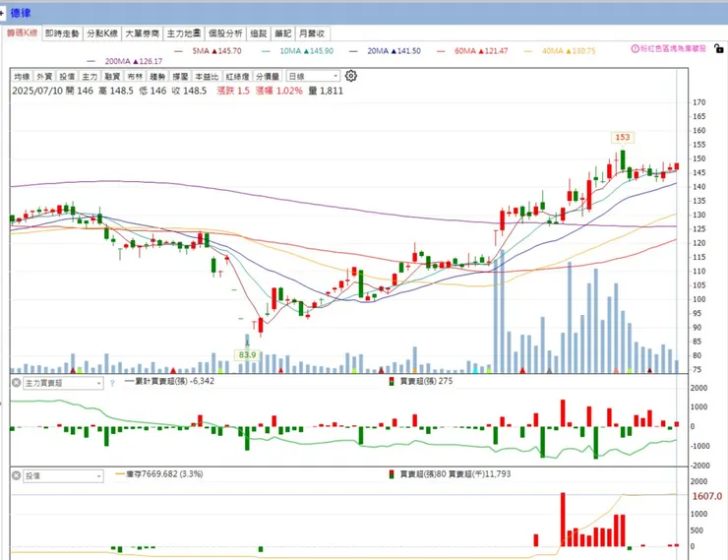The width and height of the screenshot is (728, 560).
Task: Click the 累計買賣超(張) -6,342 legend
Action: tap(170, 381)
